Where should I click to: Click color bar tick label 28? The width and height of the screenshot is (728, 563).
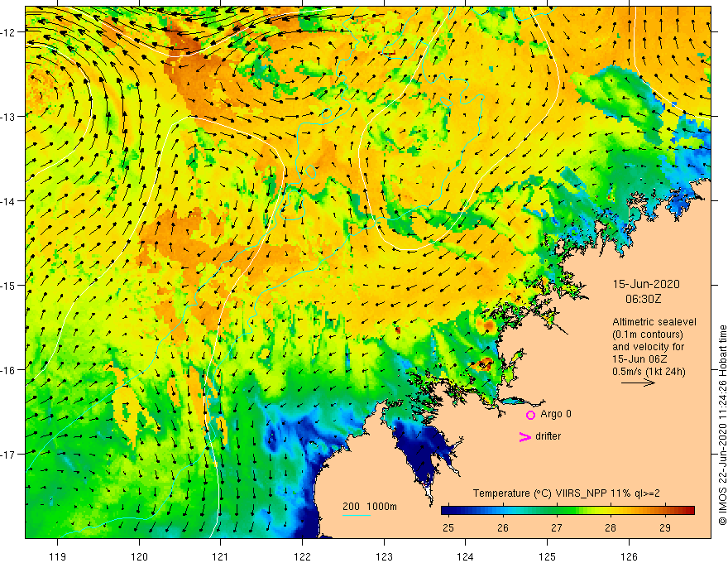coord(611,527)
